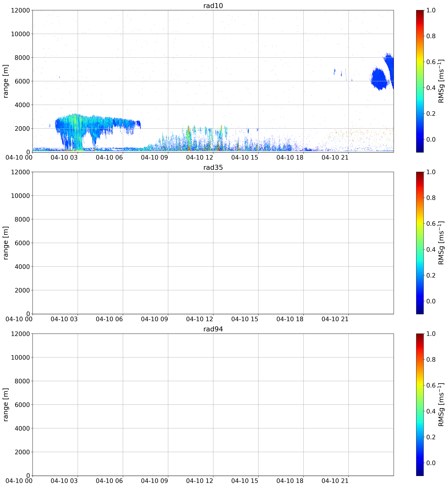Viewport: 448px width, 487px height.
Task: Click the 0.8 tick on rad10 colorbar
Action: click(431, 36)
